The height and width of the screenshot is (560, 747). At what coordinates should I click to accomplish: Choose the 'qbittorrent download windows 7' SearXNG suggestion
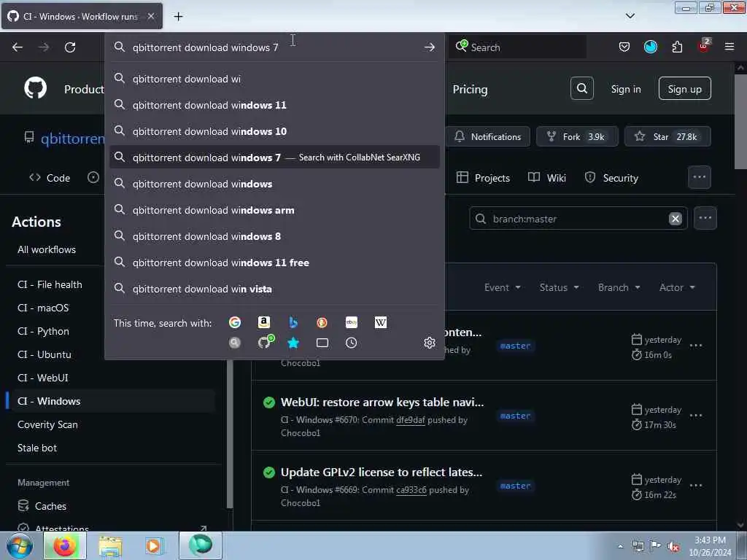274,157
